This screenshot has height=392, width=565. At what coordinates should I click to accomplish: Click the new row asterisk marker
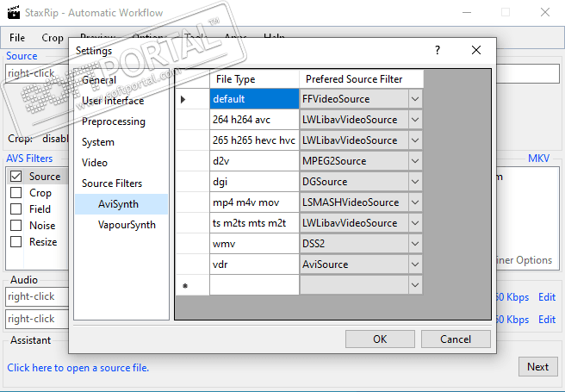pyautogui.click(x=183, y=285)
